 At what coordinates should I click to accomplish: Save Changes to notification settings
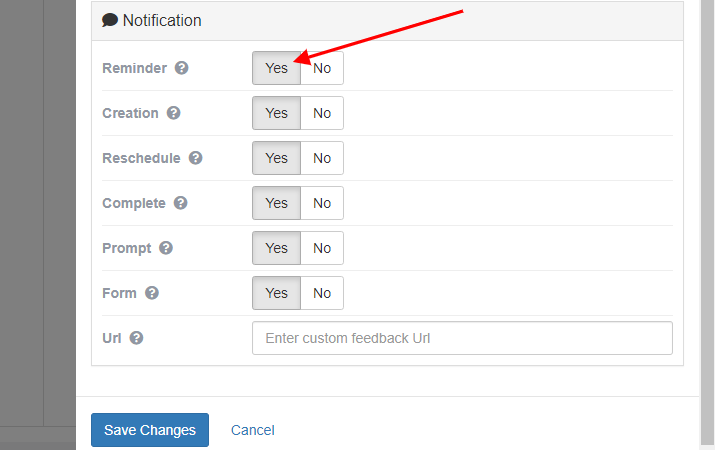(150, 430)
